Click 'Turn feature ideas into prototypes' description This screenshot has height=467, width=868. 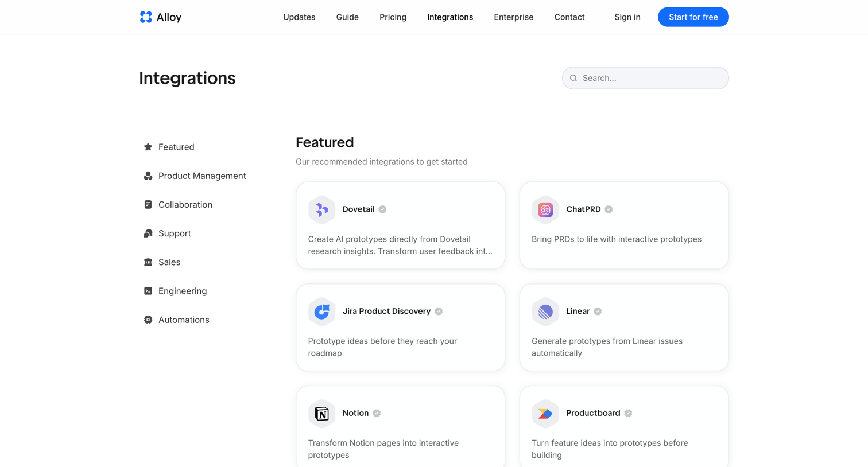(610, 449)
